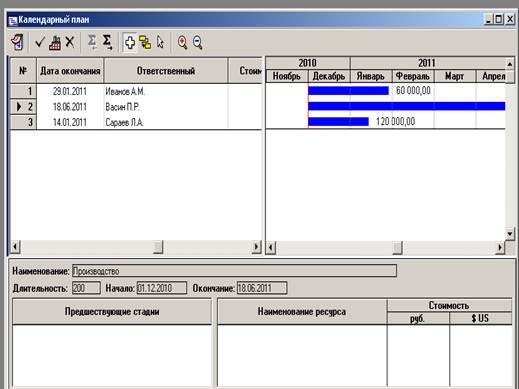Click the Февраль month header

[x=413, y=76]
